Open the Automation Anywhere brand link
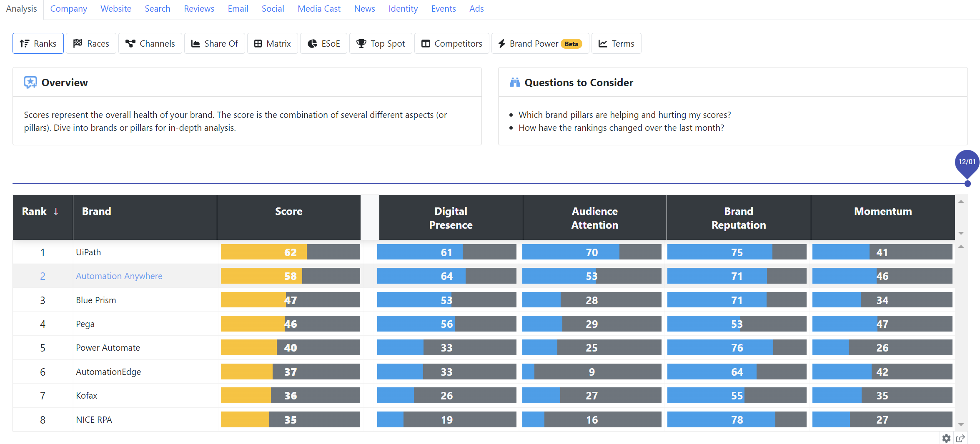This screenshot has height=444, width=980. [119, 276]
